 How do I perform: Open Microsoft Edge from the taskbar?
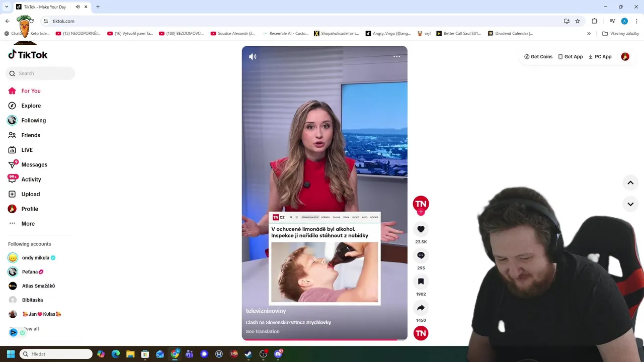click(115, 354)
